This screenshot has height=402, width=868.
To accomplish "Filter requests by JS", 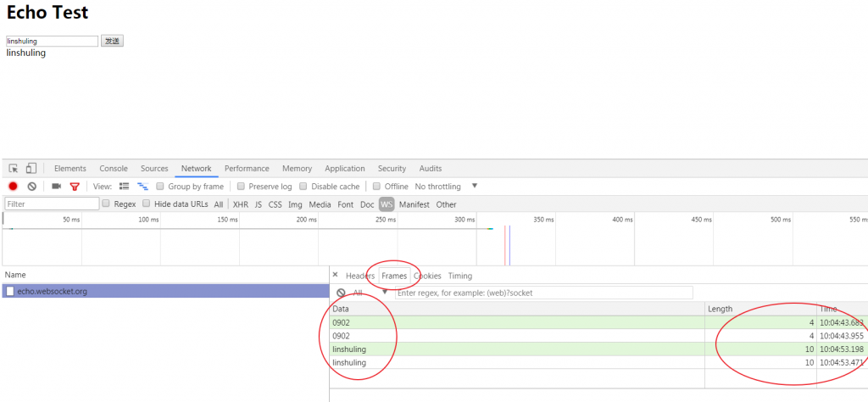I will pyautogui.click(x=259, y=204).
